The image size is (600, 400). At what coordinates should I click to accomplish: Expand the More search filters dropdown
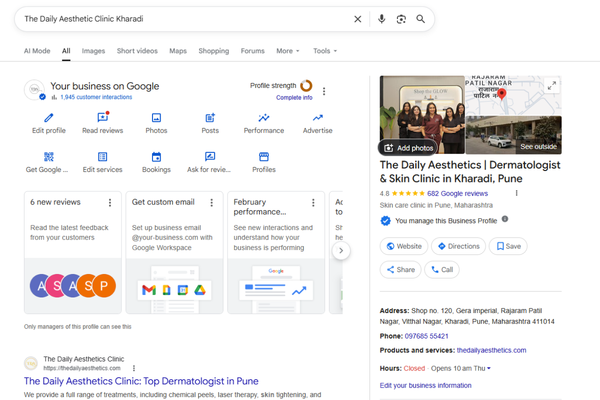pos(288,51)
